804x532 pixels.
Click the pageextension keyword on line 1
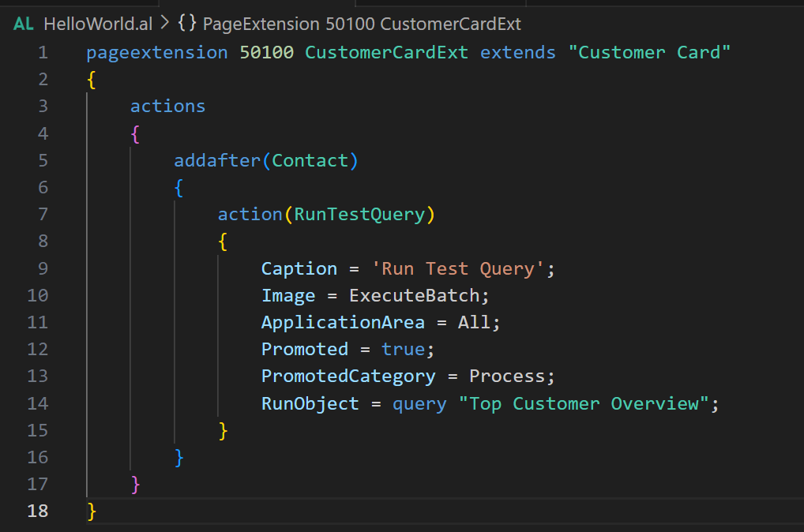point(157,52)
